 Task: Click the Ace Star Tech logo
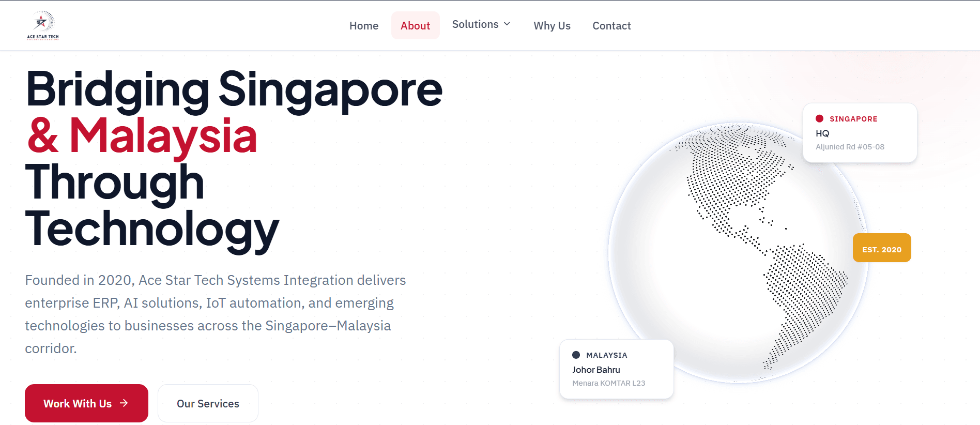(x=43, y=25)
